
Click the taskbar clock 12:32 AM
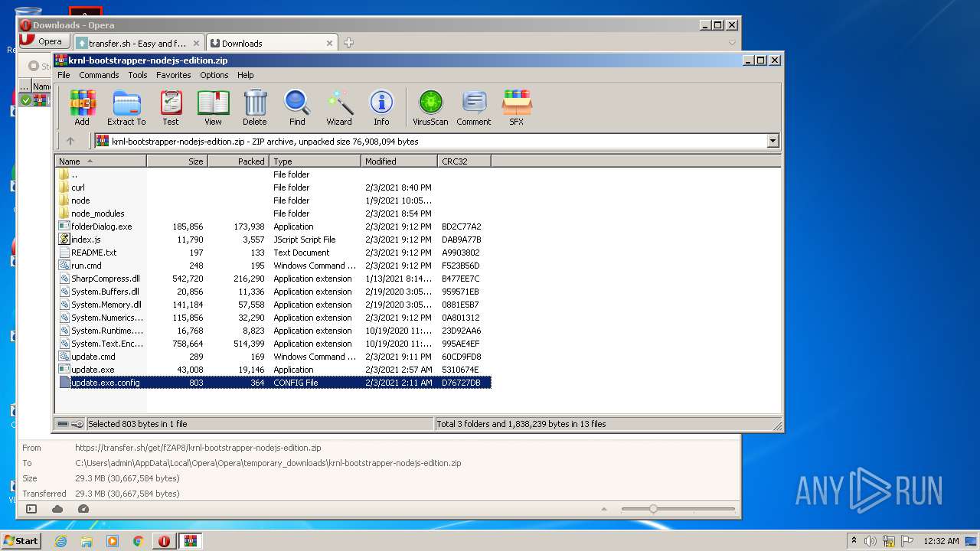click(x=941, y=541)
